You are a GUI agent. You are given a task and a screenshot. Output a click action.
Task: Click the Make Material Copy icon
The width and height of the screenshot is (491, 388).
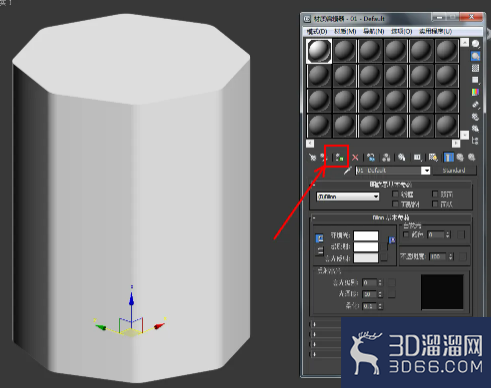pos(371,157)
